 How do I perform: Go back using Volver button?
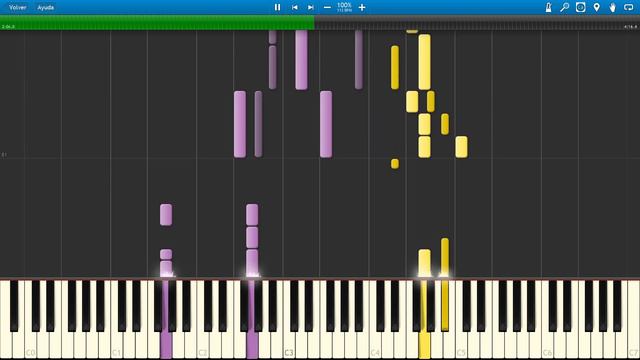click(x=18, y=7)
